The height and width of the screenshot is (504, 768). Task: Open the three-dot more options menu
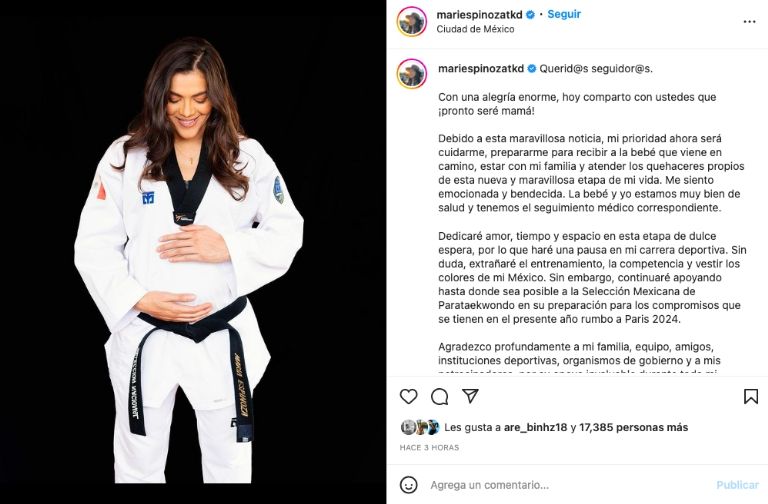(x=749, y=22)
